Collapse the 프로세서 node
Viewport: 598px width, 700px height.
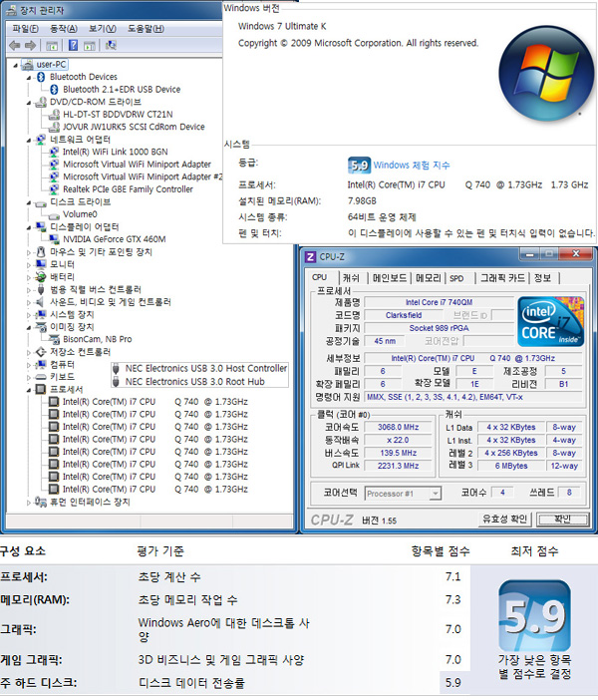(x=29, y=390)
